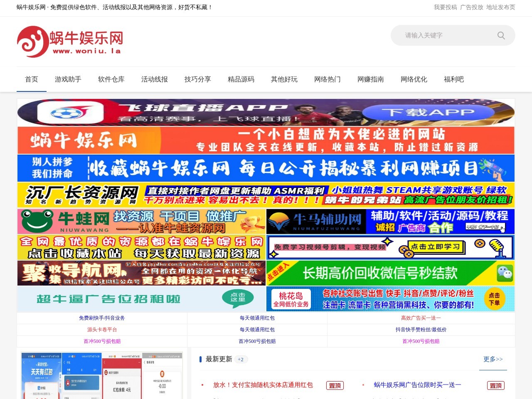The height and width of the screenshot is (399, 532).
Task: Go to the 首页 nav tab
Action: [x=32, y=79]
